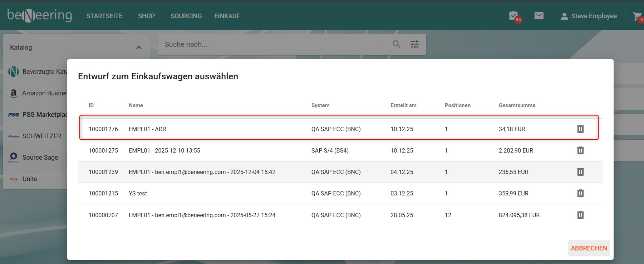The width and height of the screenshot is (644, 264).
Task: Go to STARTSEITE menu
Action: 104,16
